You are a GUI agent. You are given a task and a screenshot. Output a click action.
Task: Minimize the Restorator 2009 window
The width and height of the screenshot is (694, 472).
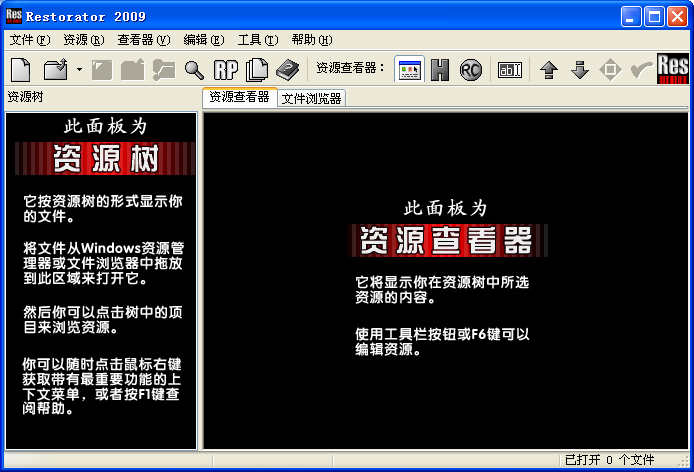coord(631,17)
